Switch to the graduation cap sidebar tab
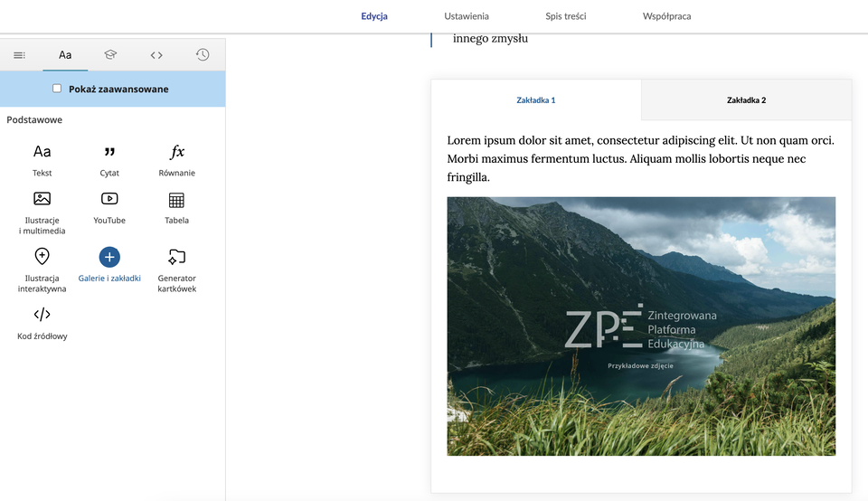Screen dimensions: 868x501 [x=110, y=55]
